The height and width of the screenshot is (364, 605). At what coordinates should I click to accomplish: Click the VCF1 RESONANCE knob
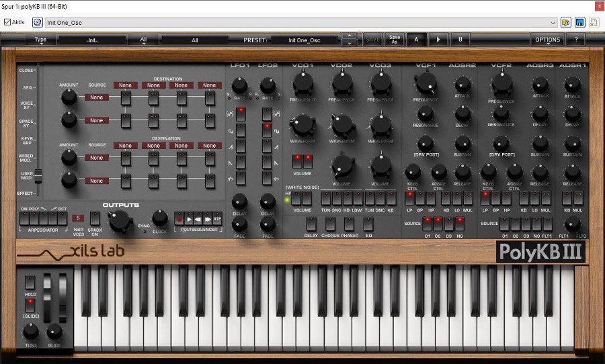coord(426,113)
